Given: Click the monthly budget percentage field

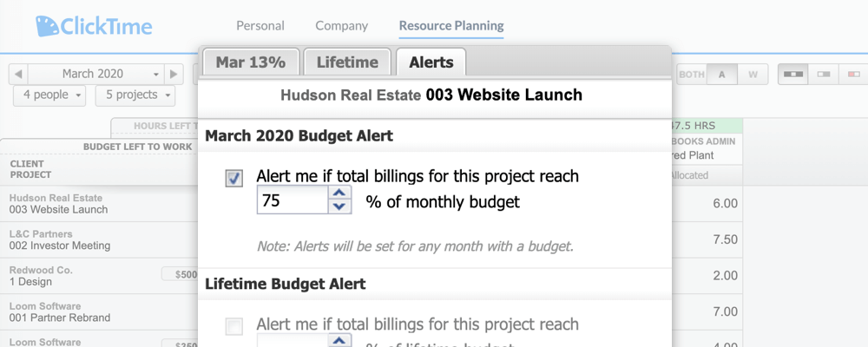Looking at the screenshot, I should (293, 202).
